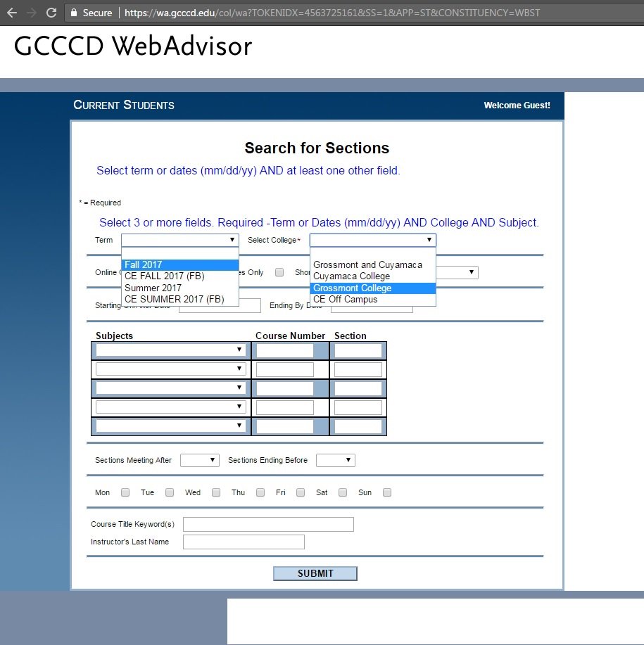Open the Sections Meeting After dropdown
Screen dimensions: 644x645
tap(200, 460)
